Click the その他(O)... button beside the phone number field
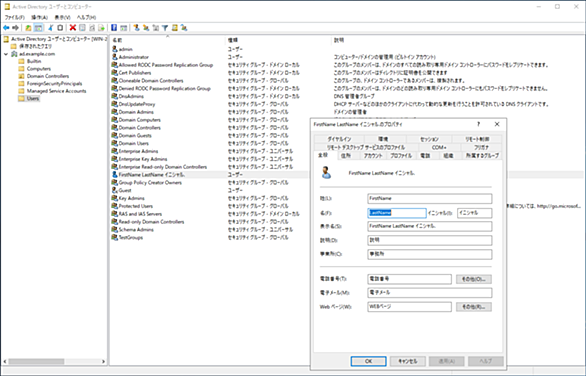 474,279
